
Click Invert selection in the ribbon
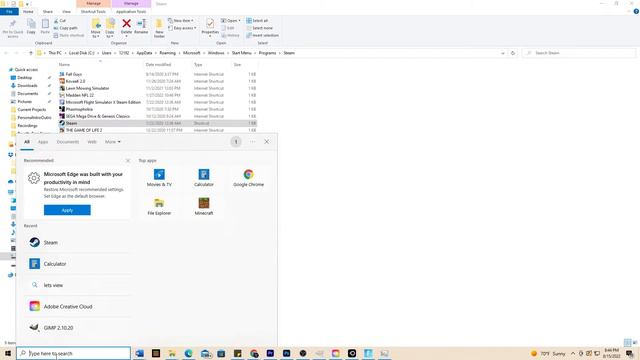[262, 35]
